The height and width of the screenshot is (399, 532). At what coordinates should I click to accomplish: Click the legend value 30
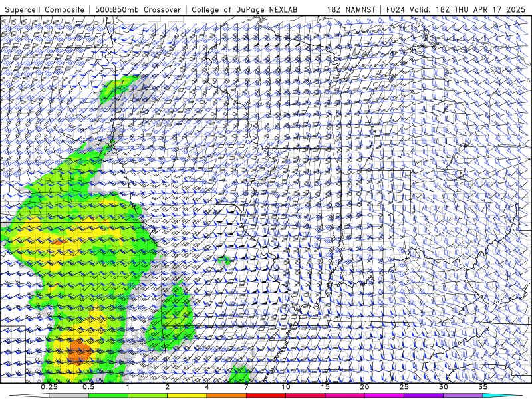point(444,387)
